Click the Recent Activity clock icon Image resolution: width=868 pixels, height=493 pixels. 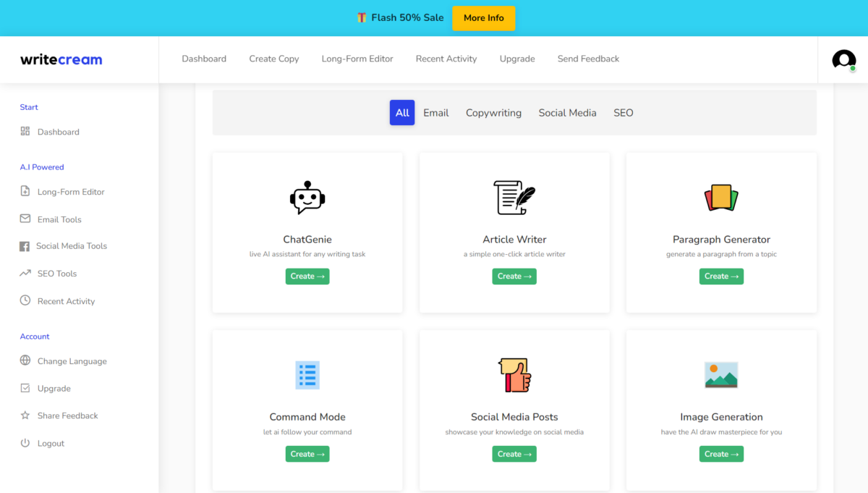[25, 300]
